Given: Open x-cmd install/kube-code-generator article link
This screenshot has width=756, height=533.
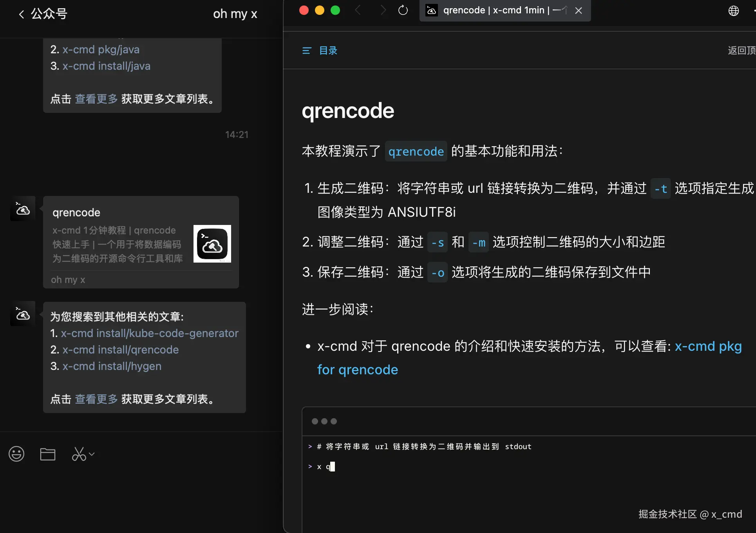Looking at the screenshot, I should pyautogui.click(x=149, y=333).
